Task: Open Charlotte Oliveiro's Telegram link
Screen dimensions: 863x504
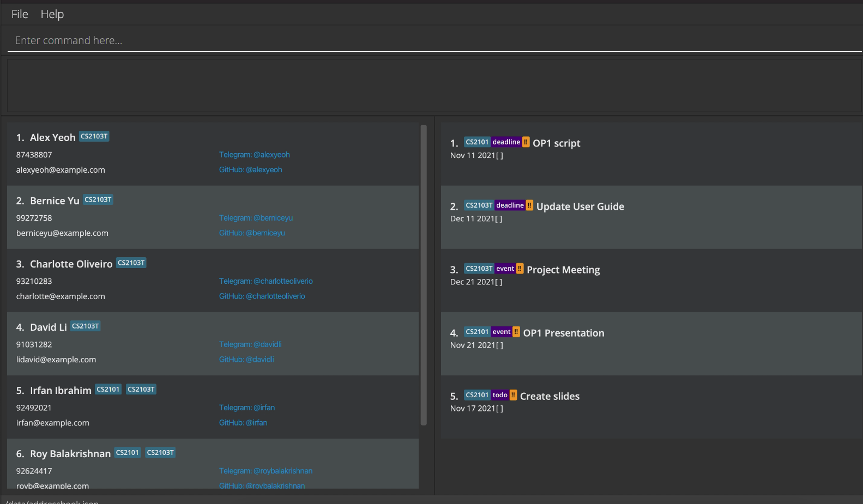Action: (x=266, y=281)
